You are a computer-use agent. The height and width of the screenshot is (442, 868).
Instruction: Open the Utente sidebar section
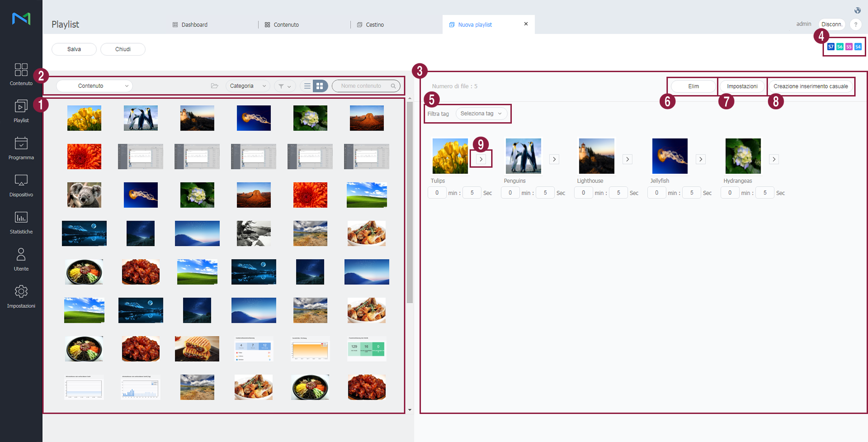(x=21, y=259)
